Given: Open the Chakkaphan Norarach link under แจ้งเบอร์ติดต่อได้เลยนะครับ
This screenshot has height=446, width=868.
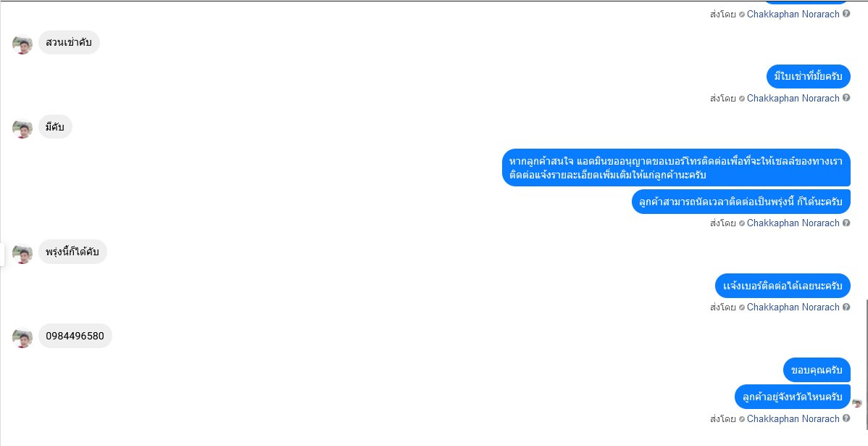Looking at the screenshot, I should click(x=793, y=307).
